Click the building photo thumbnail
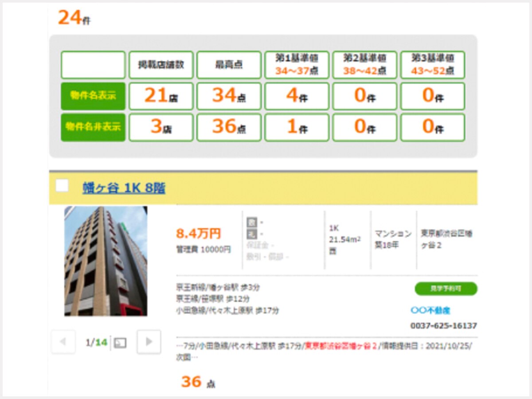This screenshot has width=532, height=399. (106, 261)
